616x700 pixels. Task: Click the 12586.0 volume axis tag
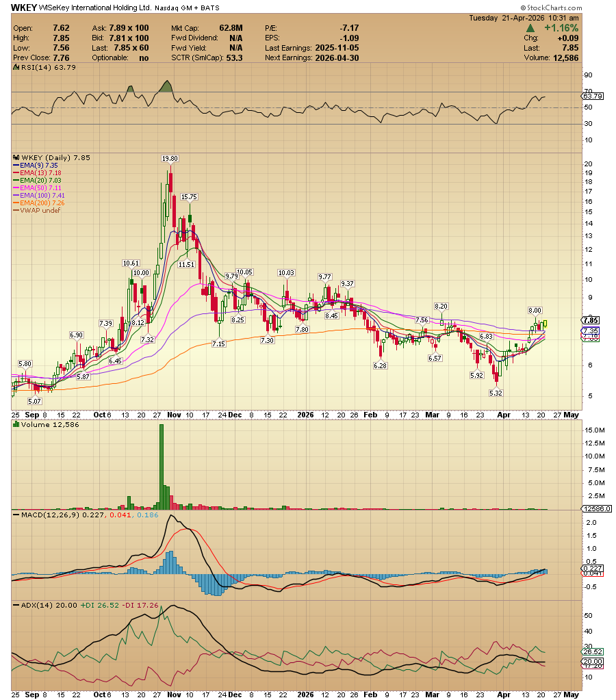[x=596, y=508]
